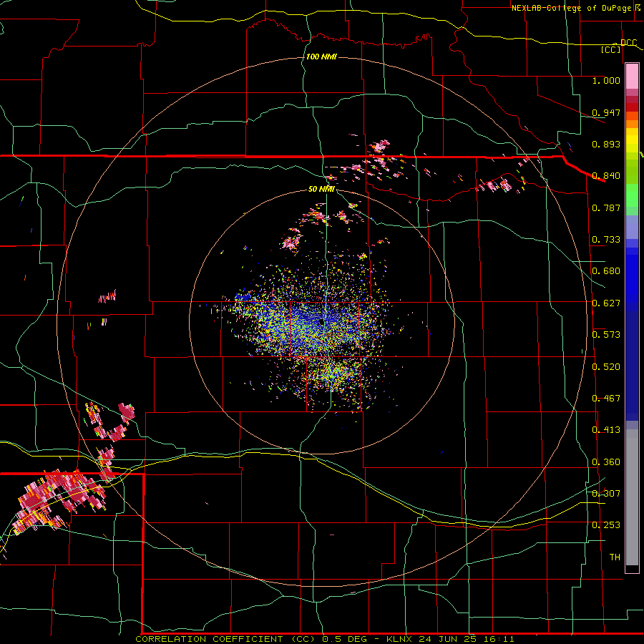
Task: Click the Correlation Coefficient caption at bottom
Action: tap(325, 639)
